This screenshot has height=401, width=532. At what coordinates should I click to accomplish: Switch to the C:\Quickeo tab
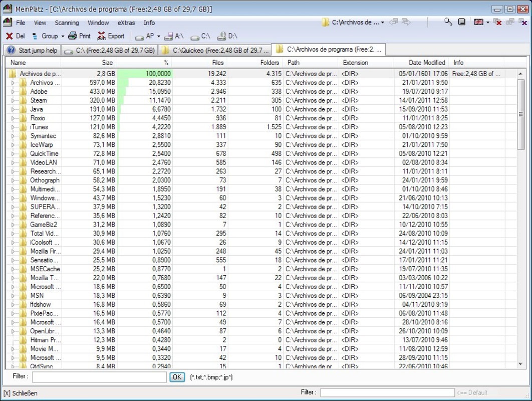[215, 50]
